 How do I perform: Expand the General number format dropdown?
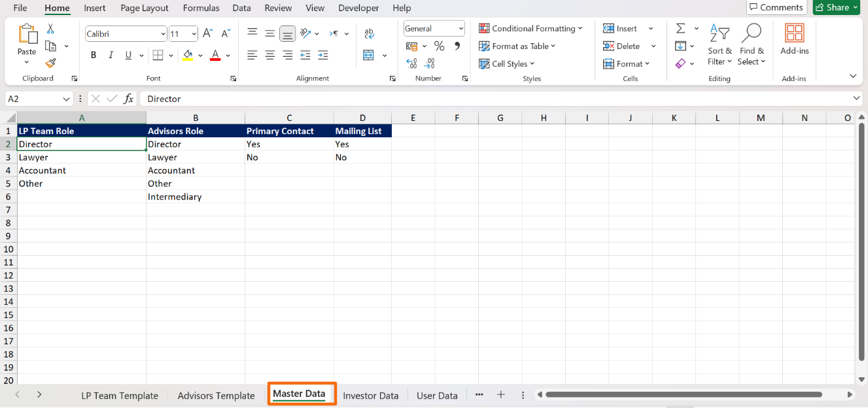coord(460,29)
